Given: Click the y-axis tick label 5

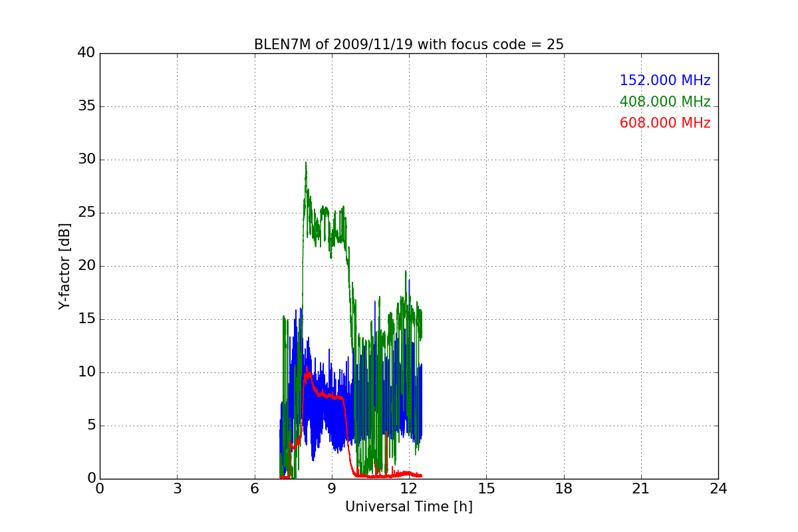Looking at the screenshot, I should [90, 426].
